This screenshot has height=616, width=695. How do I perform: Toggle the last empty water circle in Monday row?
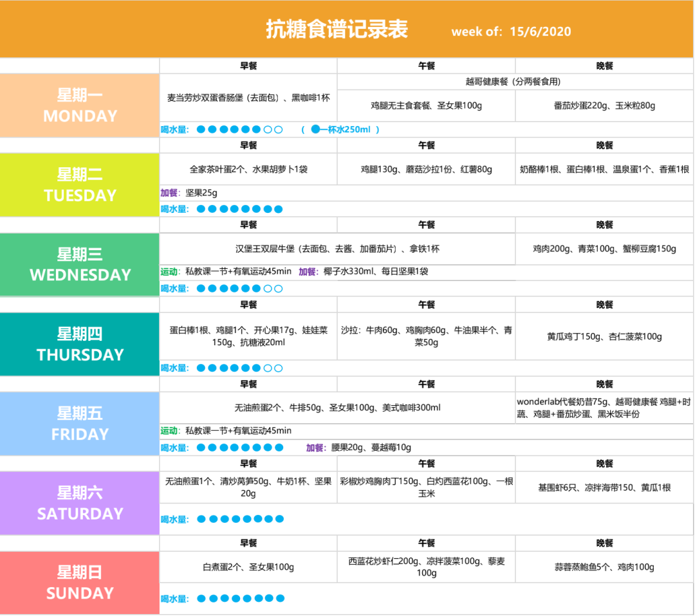pos(279,129)
